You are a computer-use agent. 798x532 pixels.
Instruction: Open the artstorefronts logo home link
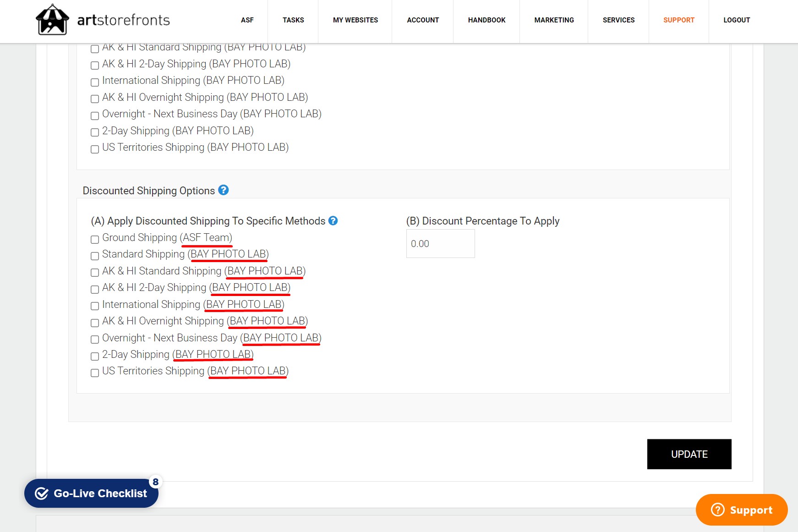[103, 20]
